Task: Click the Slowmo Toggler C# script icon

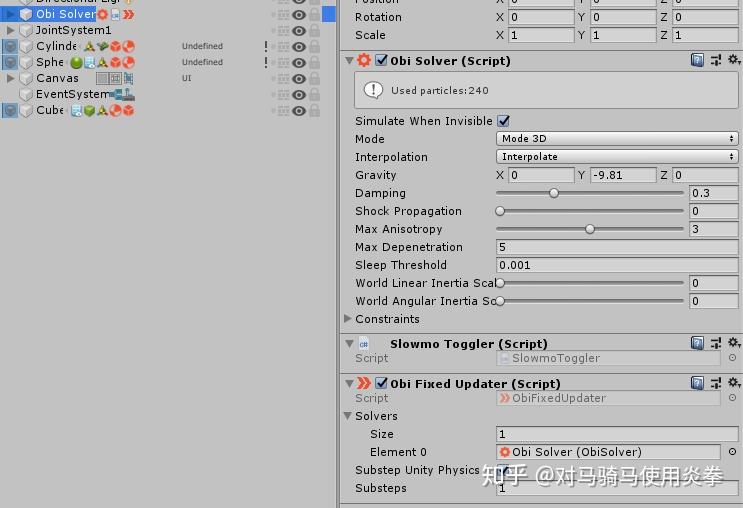Action: [x=363, y=344]
